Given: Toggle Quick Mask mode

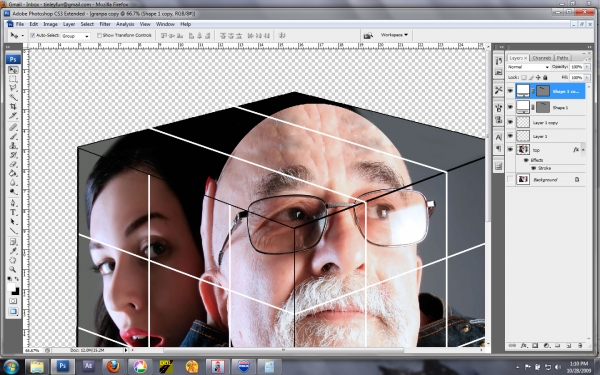Looking at the screenshot, I should pyautogui.click(x=13, y=301).
